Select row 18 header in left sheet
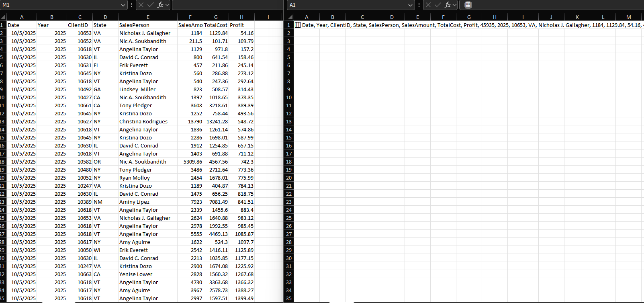Image resolution: width=644 pixels, height=303 pixels. 3,162
